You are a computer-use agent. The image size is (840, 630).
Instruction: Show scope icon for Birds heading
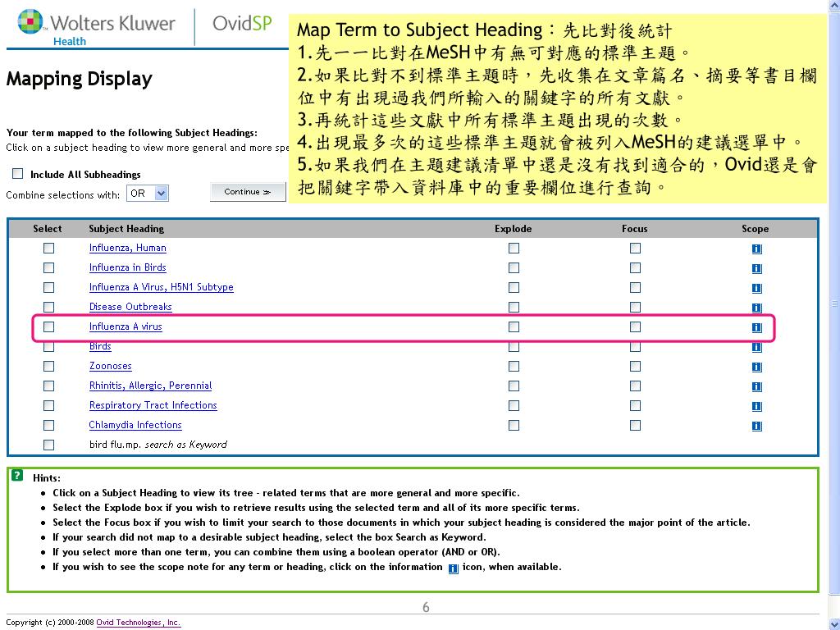756,347
